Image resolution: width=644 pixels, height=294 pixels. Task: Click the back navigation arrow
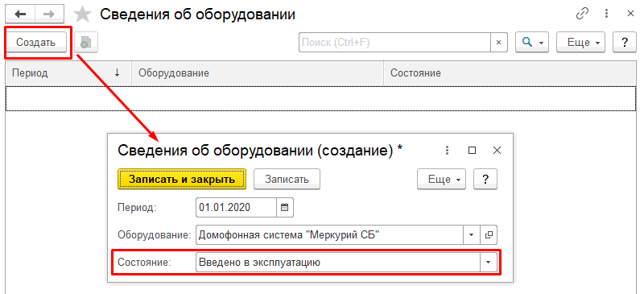coord(20,14)
